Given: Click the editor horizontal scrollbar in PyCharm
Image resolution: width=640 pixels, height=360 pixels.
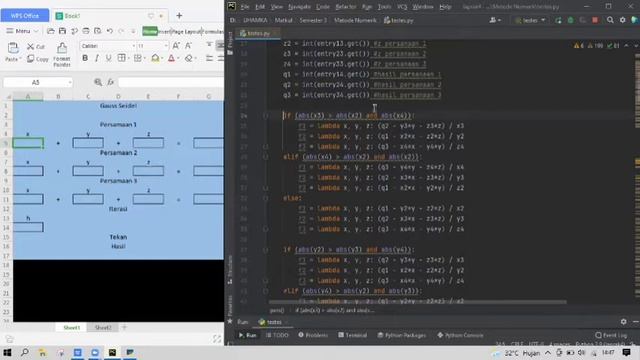Looking at the screenshot, I should (417, 302).
